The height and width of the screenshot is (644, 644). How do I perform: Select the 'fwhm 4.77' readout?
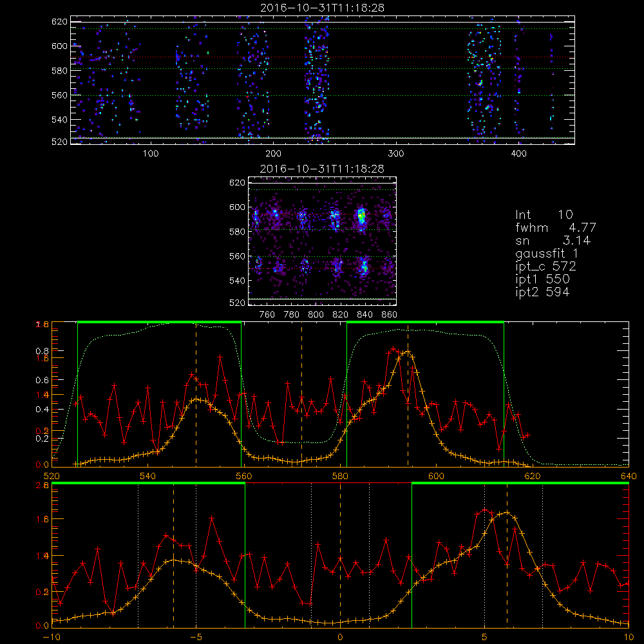pos(555,227)
